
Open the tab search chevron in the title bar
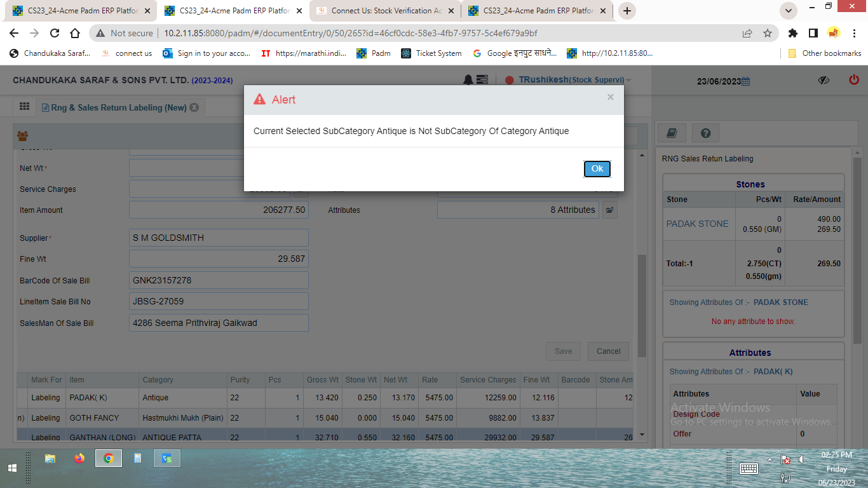pos(788,11)
